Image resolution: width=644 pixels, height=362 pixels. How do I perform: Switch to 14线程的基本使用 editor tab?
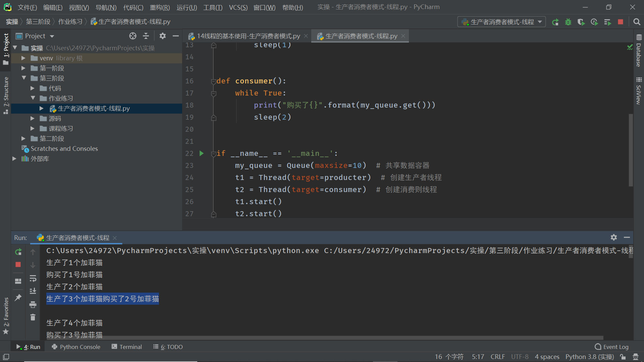tap(248, 36)
